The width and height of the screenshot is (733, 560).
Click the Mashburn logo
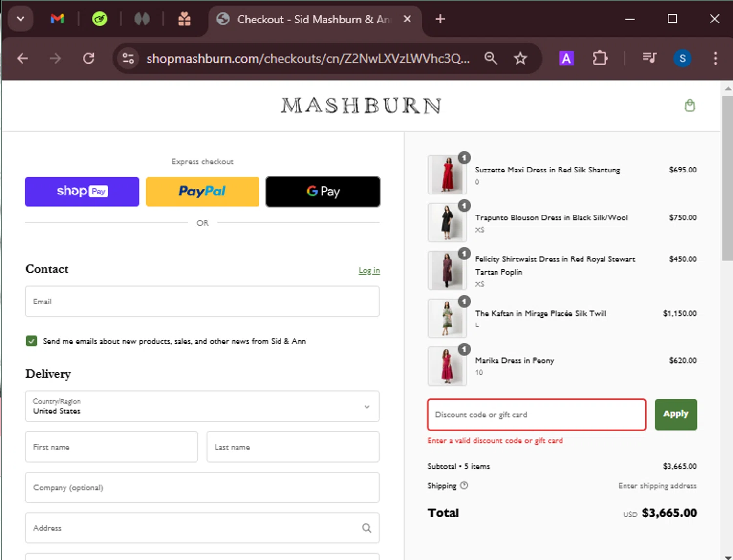[361, 106]
